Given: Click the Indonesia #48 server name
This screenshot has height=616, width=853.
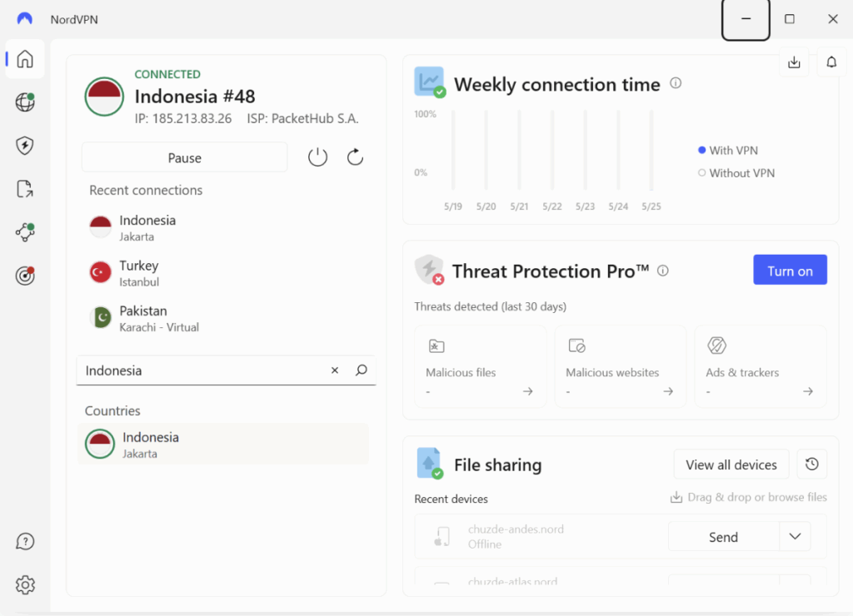Looking at the screenshot, I should [195, 97].
